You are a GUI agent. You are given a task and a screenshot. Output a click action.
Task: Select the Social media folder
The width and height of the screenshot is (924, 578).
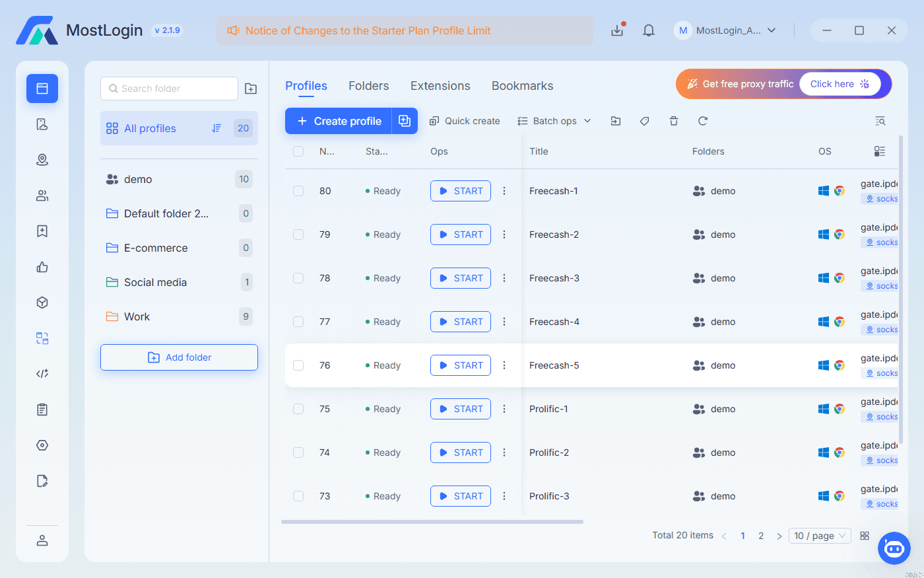click(179, 282)
